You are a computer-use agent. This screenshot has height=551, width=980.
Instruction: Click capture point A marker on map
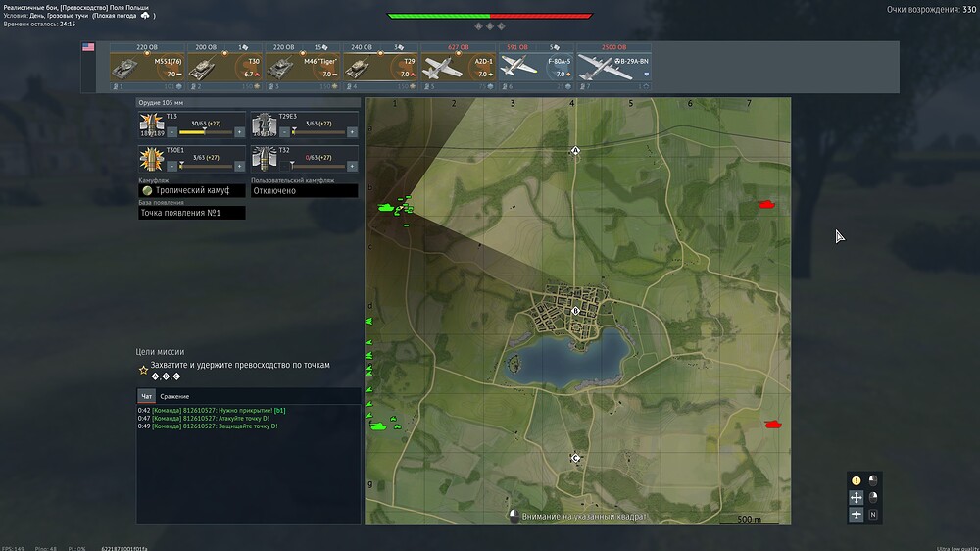pos(576,151)
